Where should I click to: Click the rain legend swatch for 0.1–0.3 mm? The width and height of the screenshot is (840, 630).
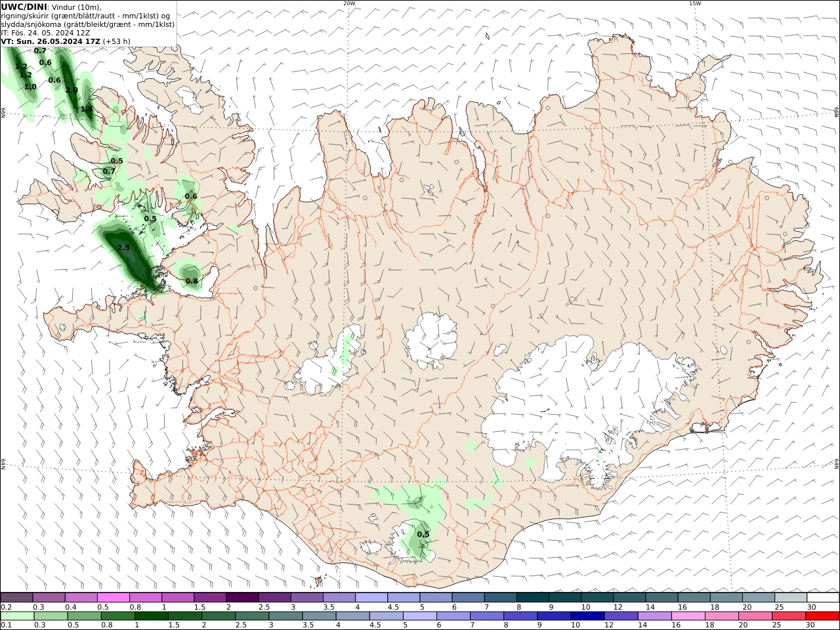point(17,616)
